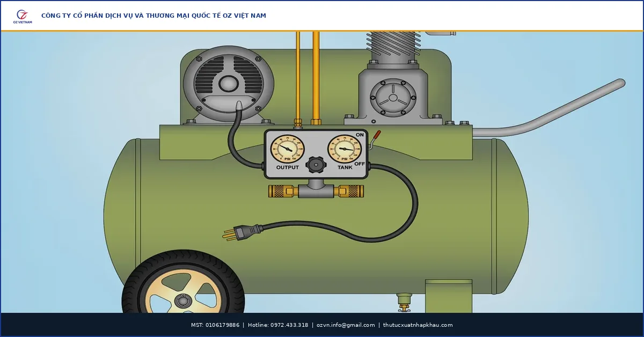This screenshot has height=337, width=644.
Task: Open the thutucxuatnhapkhau.com website link
Action: [x=418, y=325]
